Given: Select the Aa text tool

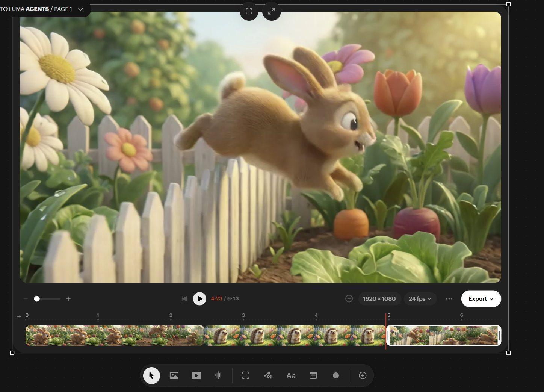Looking at the screenshot, I should [291, 375].
